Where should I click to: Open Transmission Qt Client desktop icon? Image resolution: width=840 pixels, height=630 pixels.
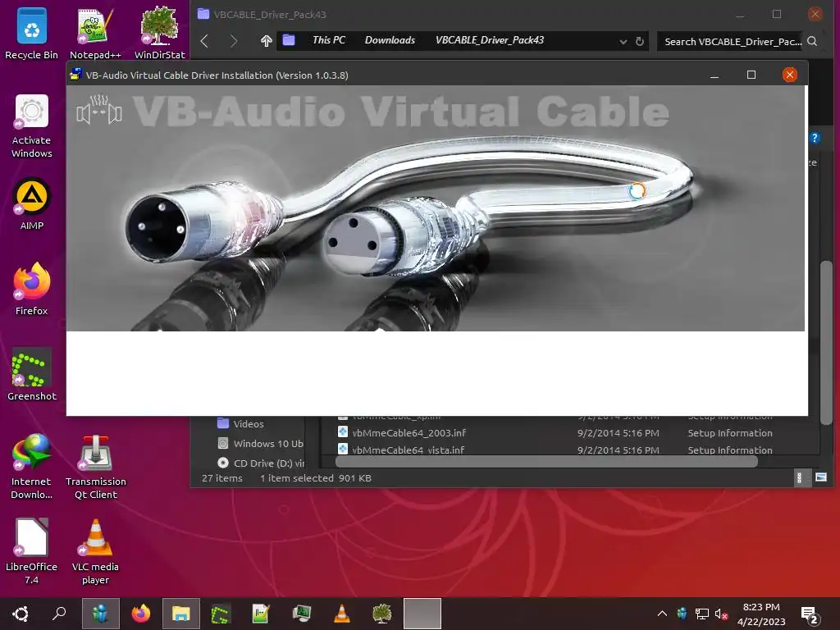click(x=96, y=467)
